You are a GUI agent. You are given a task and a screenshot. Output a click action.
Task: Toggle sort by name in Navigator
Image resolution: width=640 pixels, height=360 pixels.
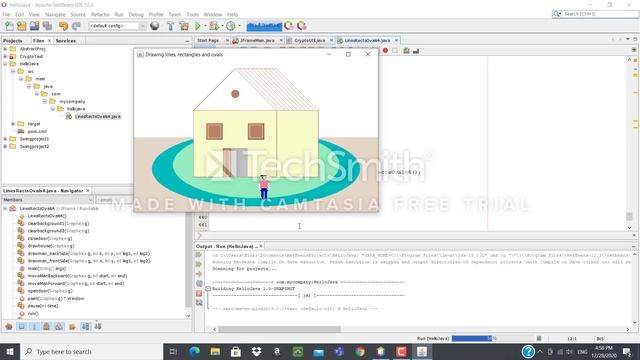[85, 327]
